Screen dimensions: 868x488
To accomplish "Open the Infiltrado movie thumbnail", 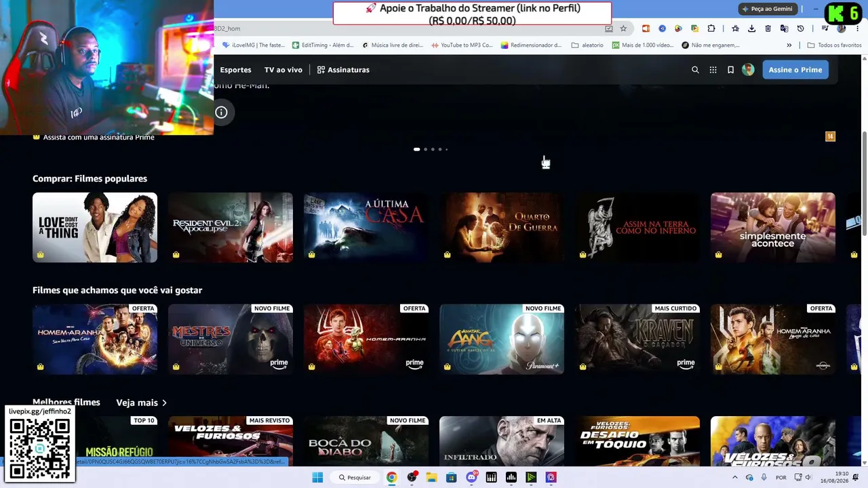I will (x=502, y=441).
